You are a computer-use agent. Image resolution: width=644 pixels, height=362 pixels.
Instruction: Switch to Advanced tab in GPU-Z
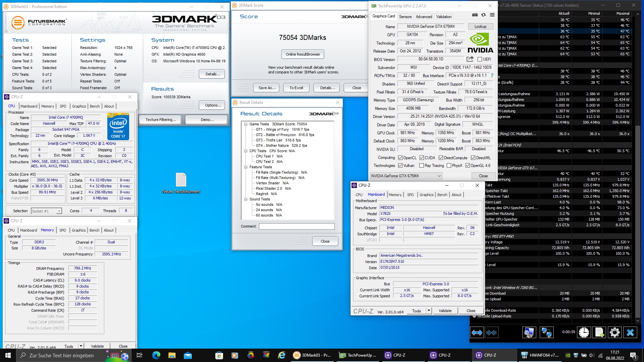pos(424,17)
